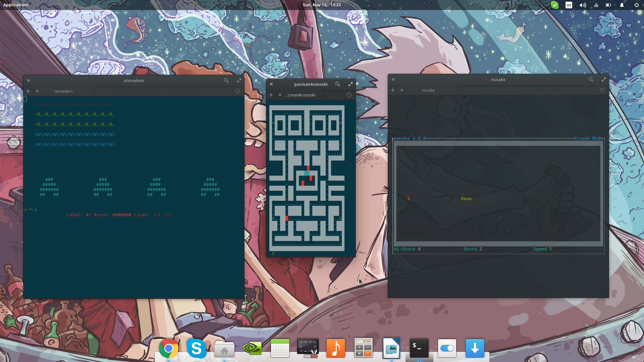644x362 pixels.
Task: Open the Applications menu
Action: pos(16,5)
